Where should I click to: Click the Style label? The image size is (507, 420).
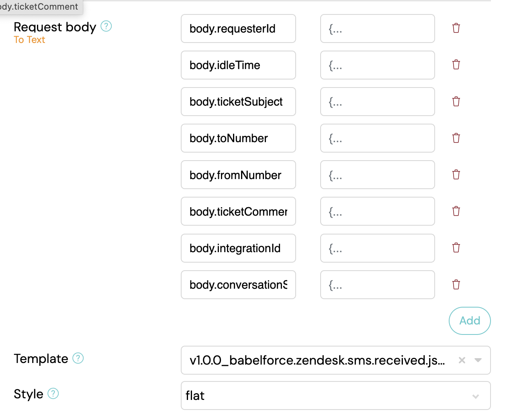coord(29,394)
